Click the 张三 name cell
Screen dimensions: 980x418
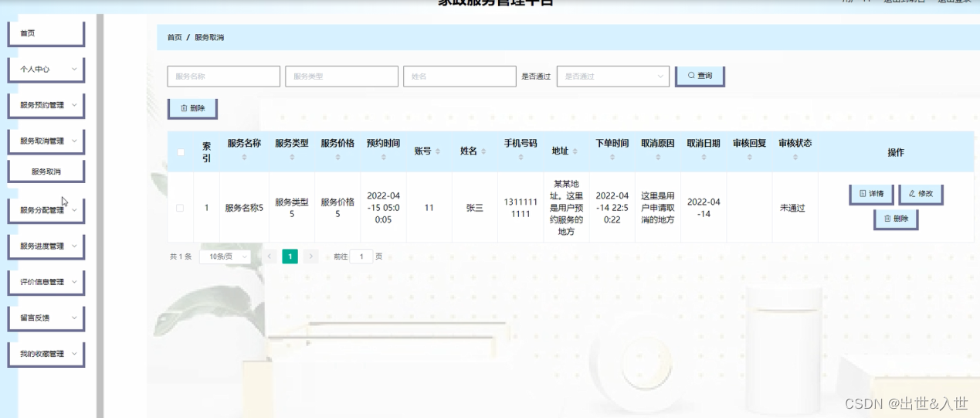[475, 208]
